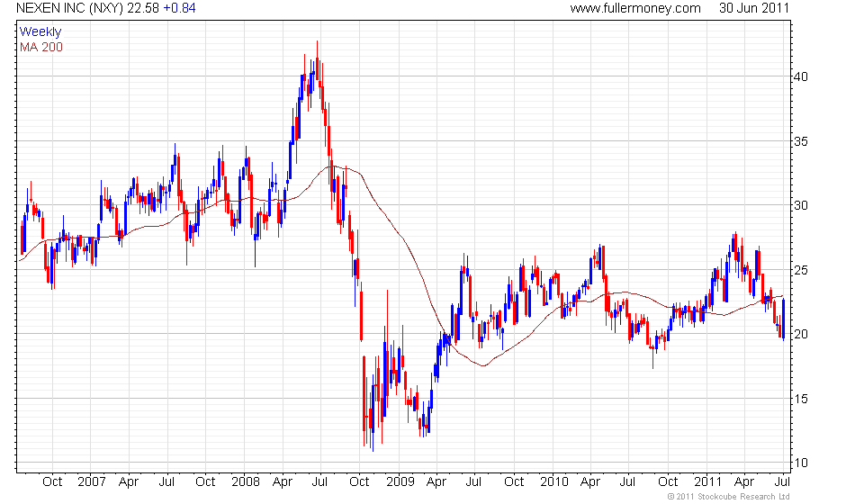
Task: Click the 30 Jun 2011 date label
Action: [x=754, y=8]
